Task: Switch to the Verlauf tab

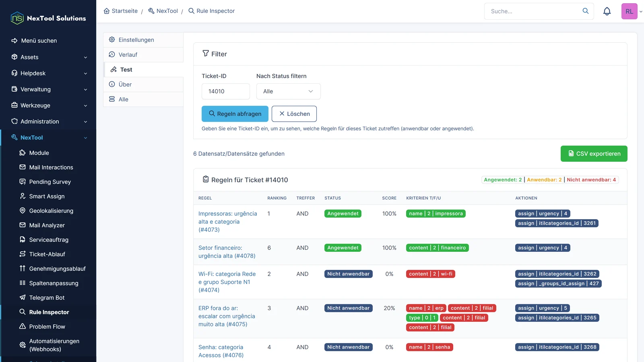Action: coord(143,55)
